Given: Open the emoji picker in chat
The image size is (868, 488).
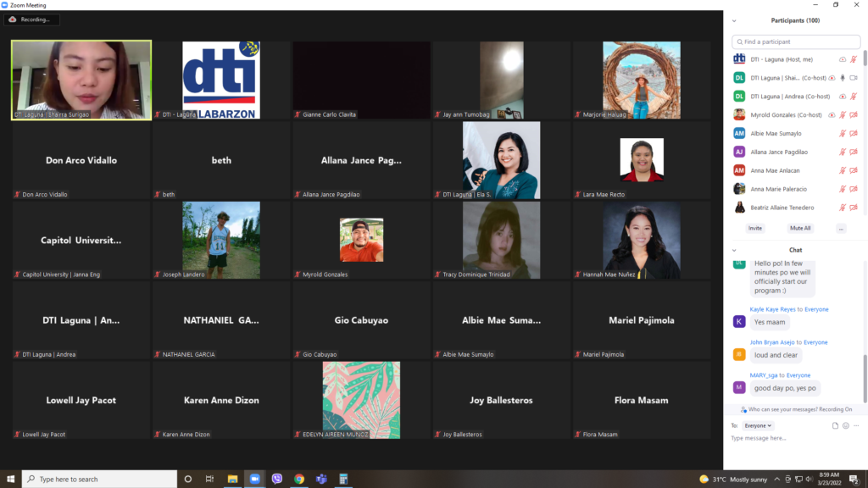Looking at the screenshot, I should point(845,425).
